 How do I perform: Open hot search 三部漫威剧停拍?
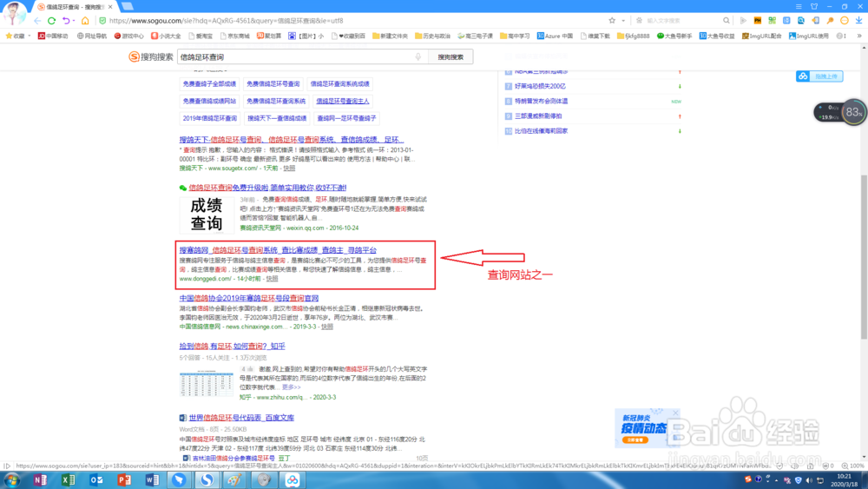pos(538,116)
